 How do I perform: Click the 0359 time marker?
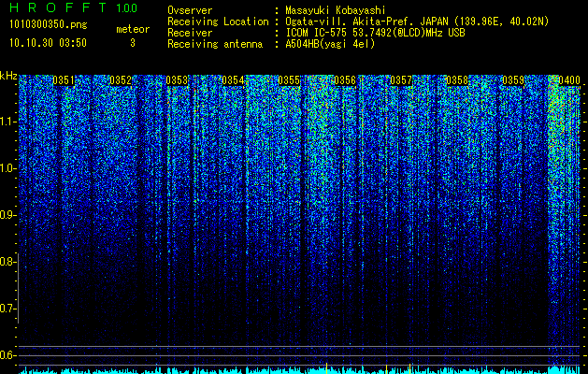point(513,80)
